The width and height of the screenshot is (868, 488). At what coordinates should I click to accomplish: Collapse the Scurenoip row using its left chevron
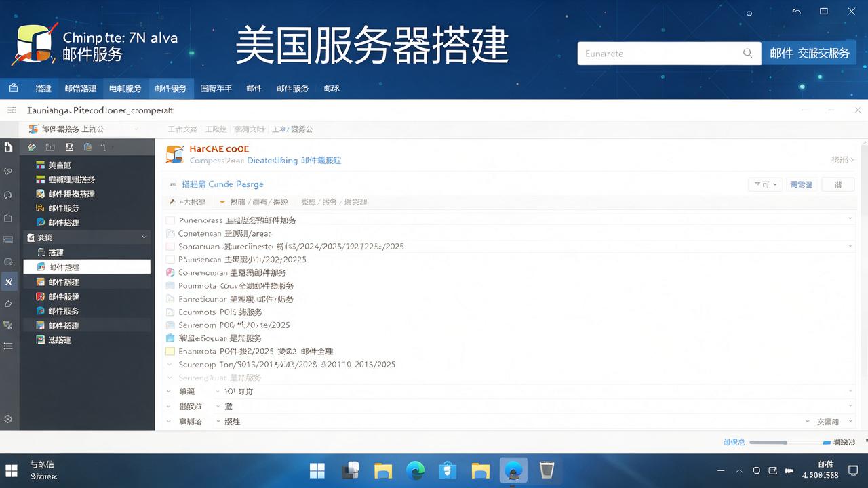170,365
